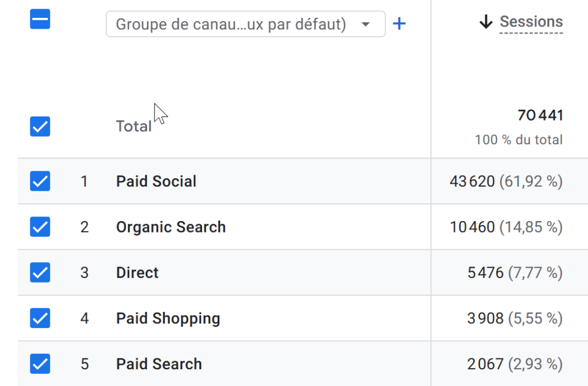Click the downward sort arrow beside Sessions
The width and height of the screenshot is (588, 386).
point(485,22)
